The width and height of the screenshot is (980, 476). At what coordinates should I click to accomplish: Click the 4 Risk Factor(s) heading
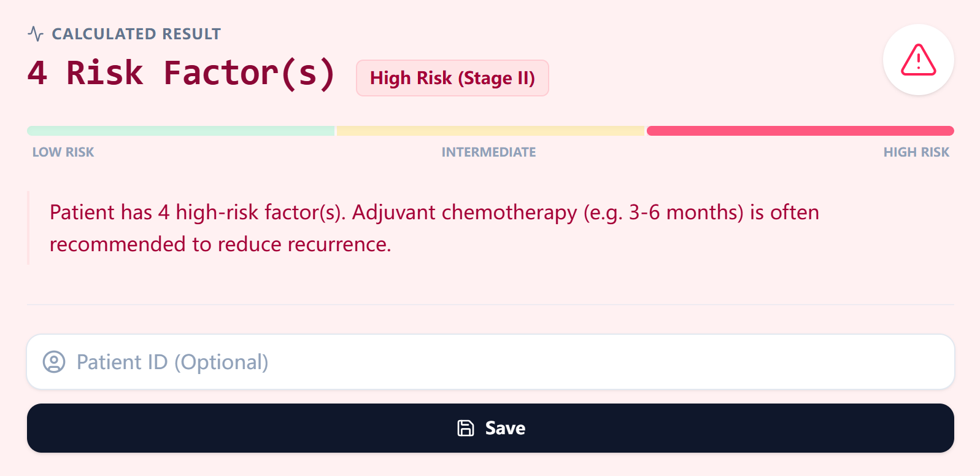(181, 73)
